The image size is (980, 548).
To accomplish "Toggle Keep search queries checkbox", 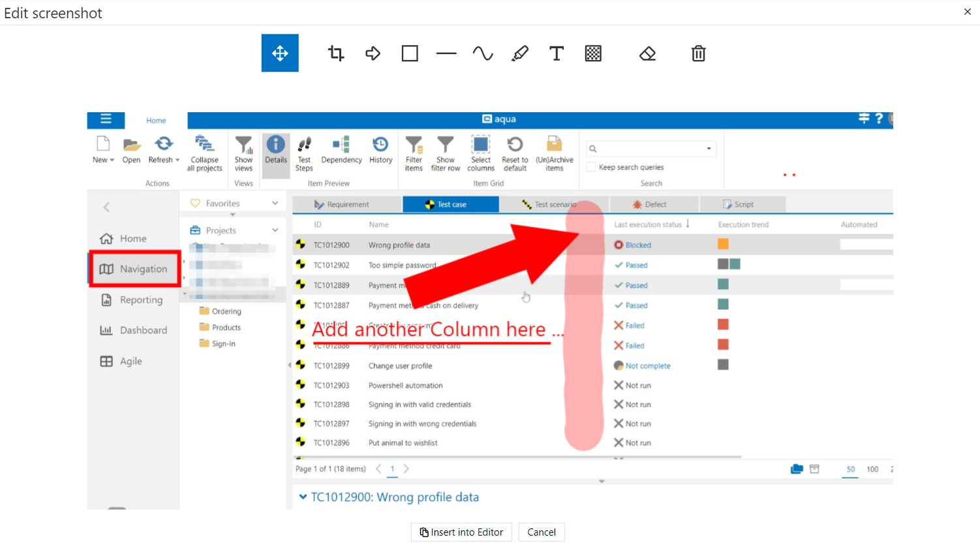I will click(x=591, y=167).
